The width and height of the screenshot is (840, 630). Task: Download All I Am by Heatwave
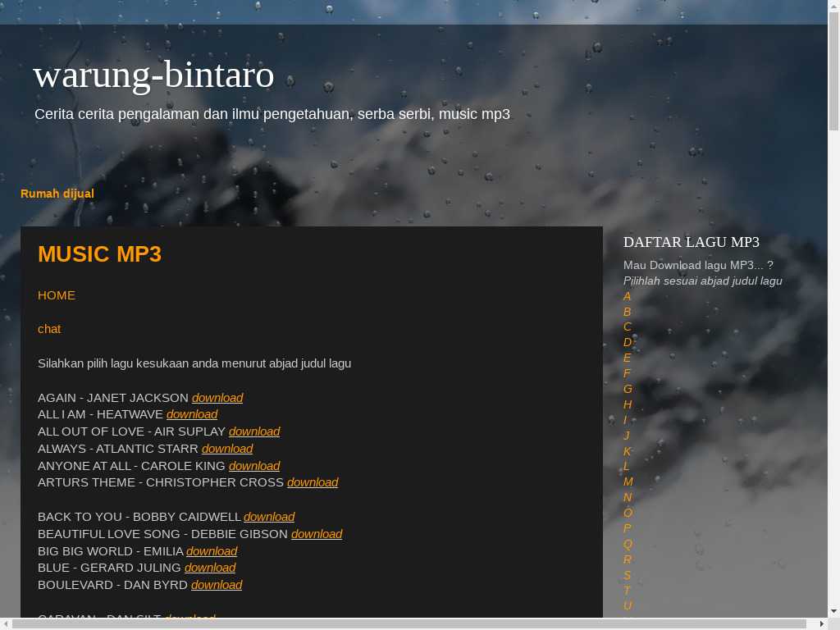pos(192,414)
